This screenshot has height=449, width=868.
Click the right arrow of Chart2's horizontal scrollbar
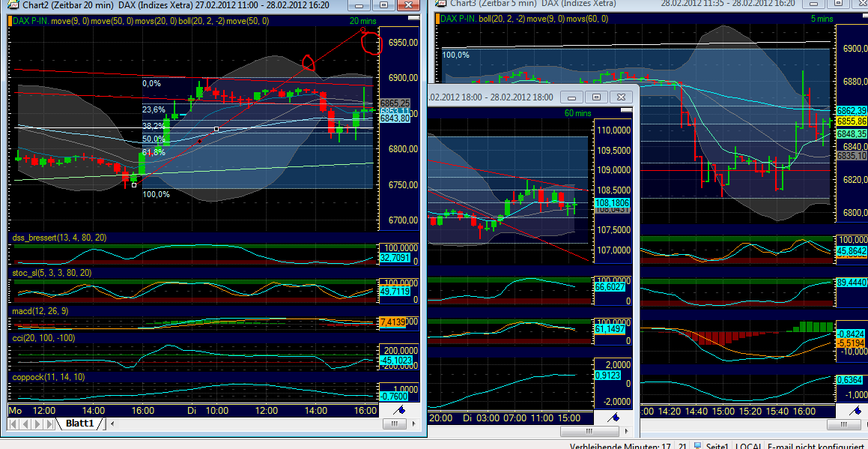coord(413,424)
